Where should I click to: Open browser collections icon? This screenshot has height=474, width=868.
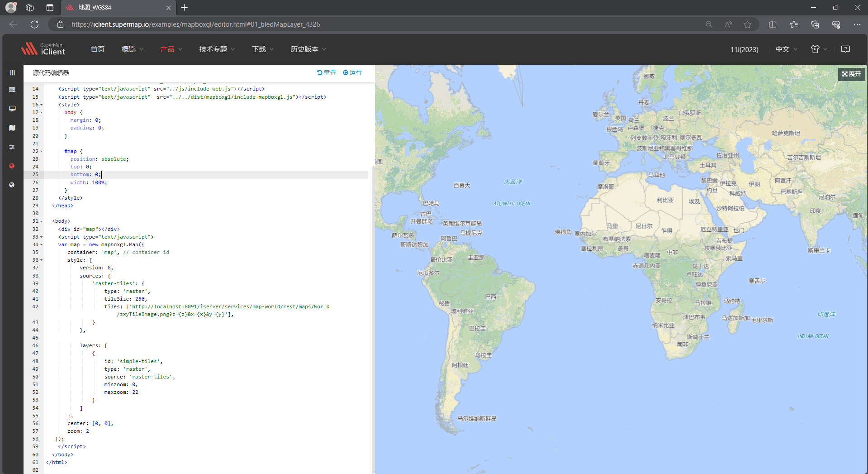[x=815, y=24]
